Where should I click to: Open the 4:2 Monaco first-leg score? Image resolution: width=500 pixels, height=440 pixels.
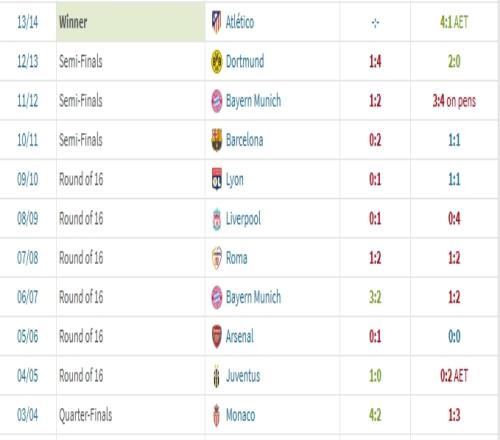tap(375, 415)
